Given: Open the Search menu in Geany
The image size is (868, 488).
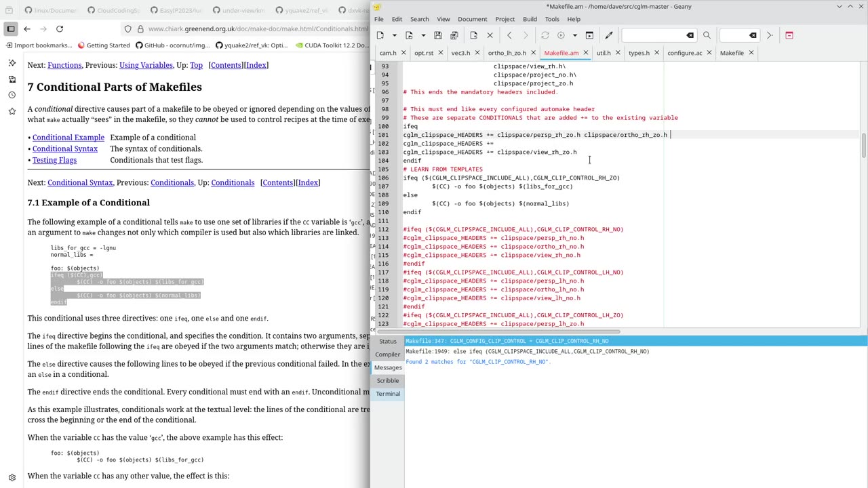Looking at the screenshot, I should pos(419,19).
